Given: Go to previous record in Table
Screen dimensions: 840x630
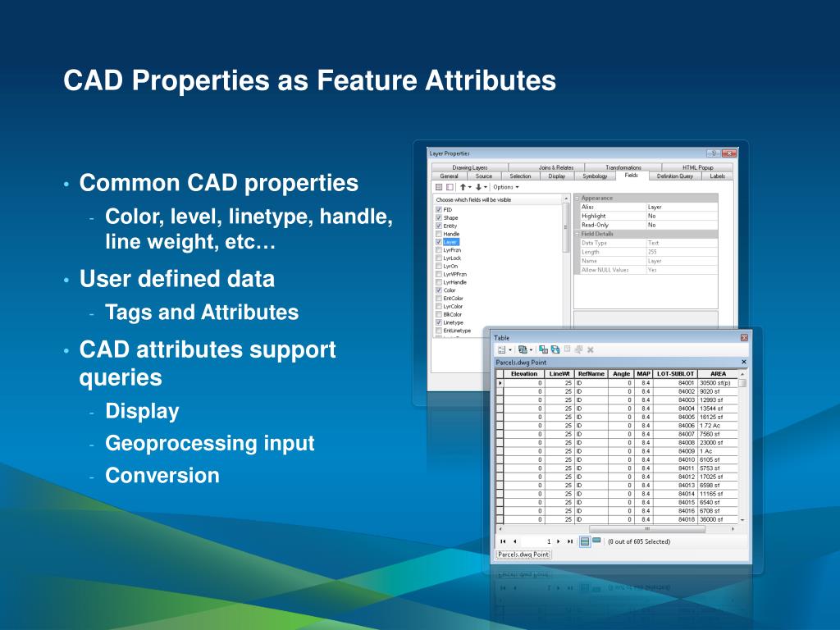Looking at the screenshot, I should click(x=515, y=541).
